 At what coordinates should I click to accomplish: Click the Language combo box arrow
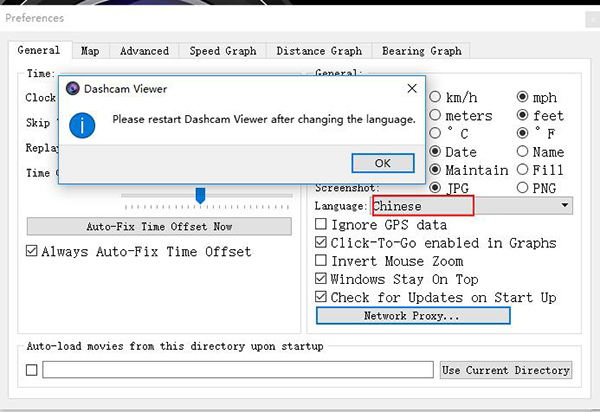[564, 205]
